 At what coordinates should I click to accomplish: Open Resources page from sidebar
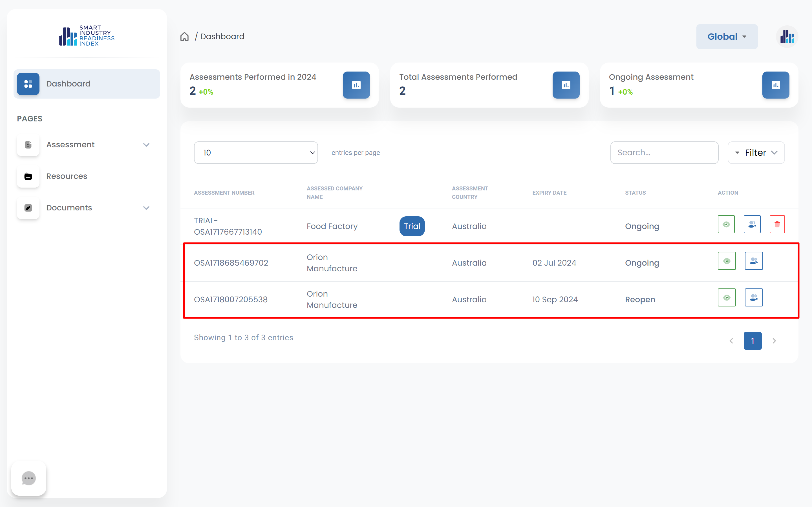67,176
